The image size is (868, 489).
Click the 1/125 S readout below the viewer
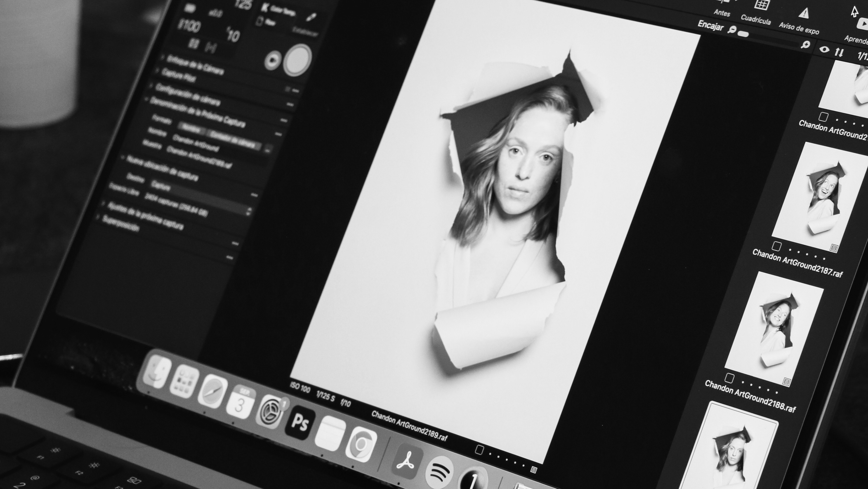tap(325, 396)
